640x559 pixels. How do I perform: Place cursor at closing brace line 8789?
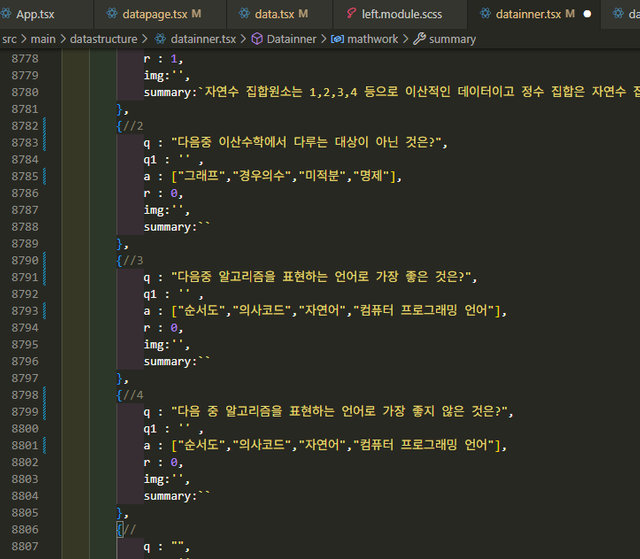(x=122, y=244)
